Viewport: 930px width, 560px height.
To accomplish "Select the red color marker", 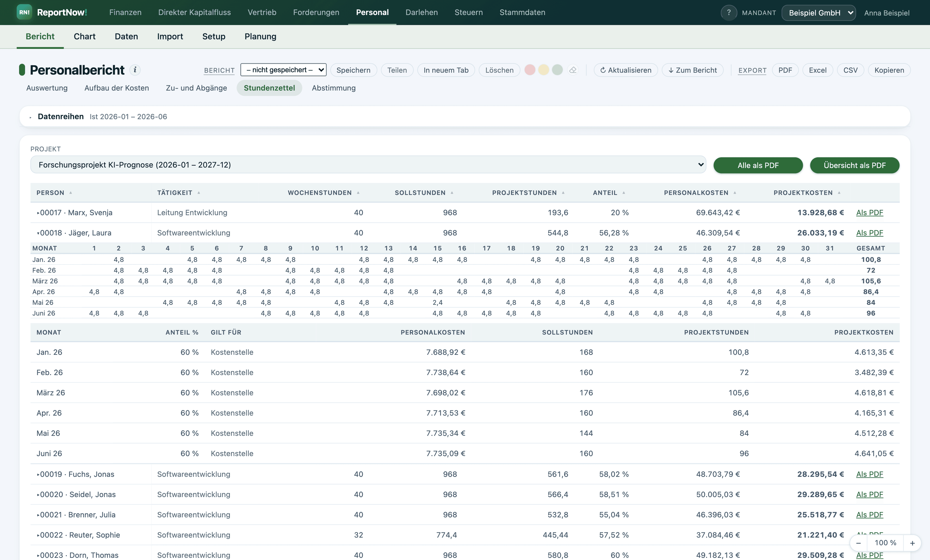I will (529, 70).
